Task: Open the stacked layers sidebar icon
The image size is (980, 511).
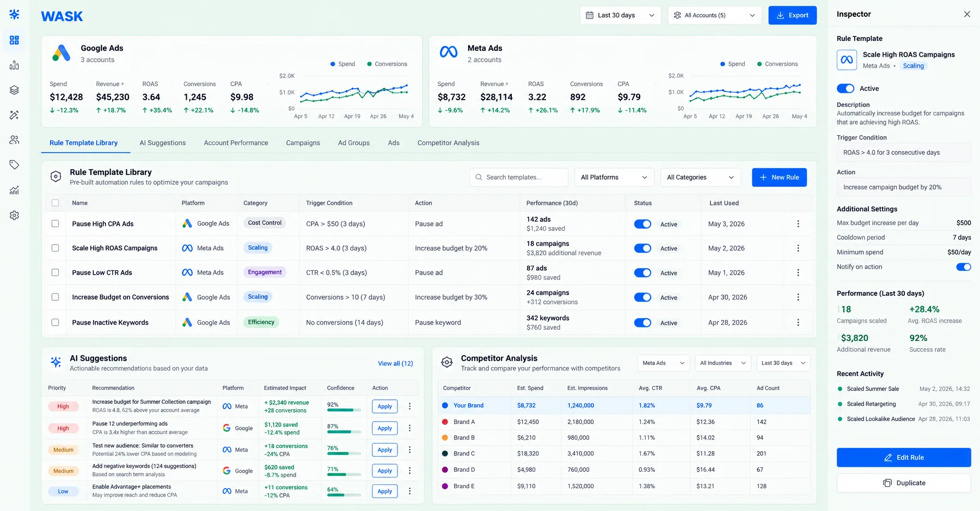Action: click(14, 90)
